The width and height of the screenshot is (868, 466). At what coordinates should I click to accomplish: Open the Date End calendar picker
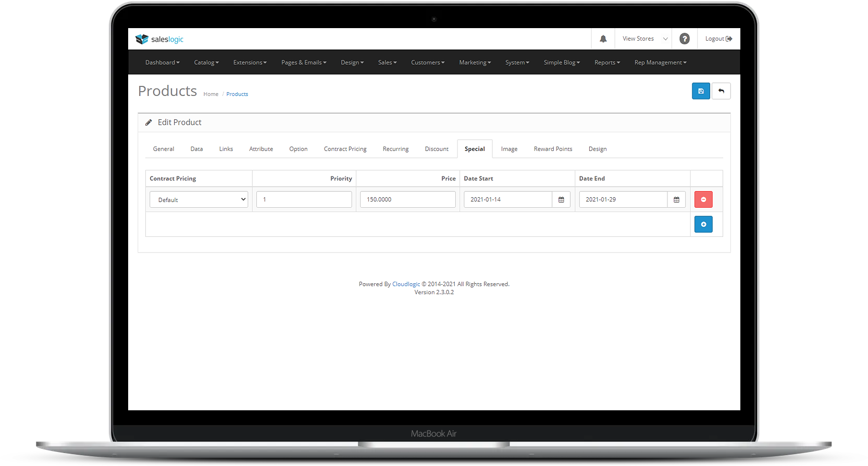[676, 199]
